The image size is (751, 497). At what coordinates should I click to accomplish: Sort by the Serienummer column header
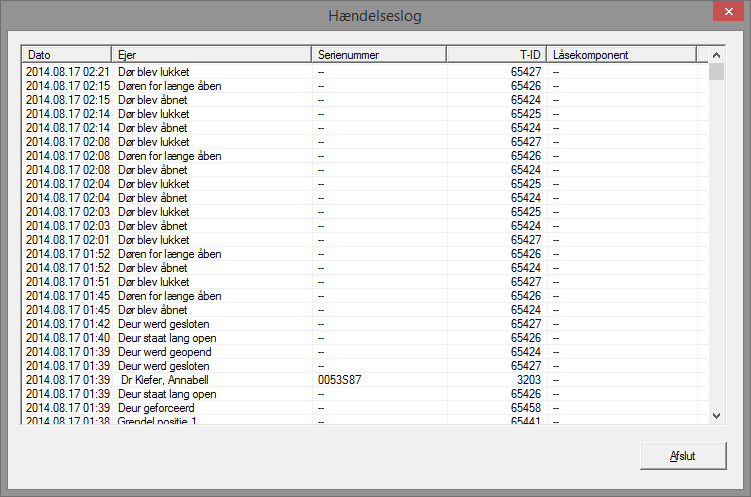pyautogui.click(x=378, y=55)
